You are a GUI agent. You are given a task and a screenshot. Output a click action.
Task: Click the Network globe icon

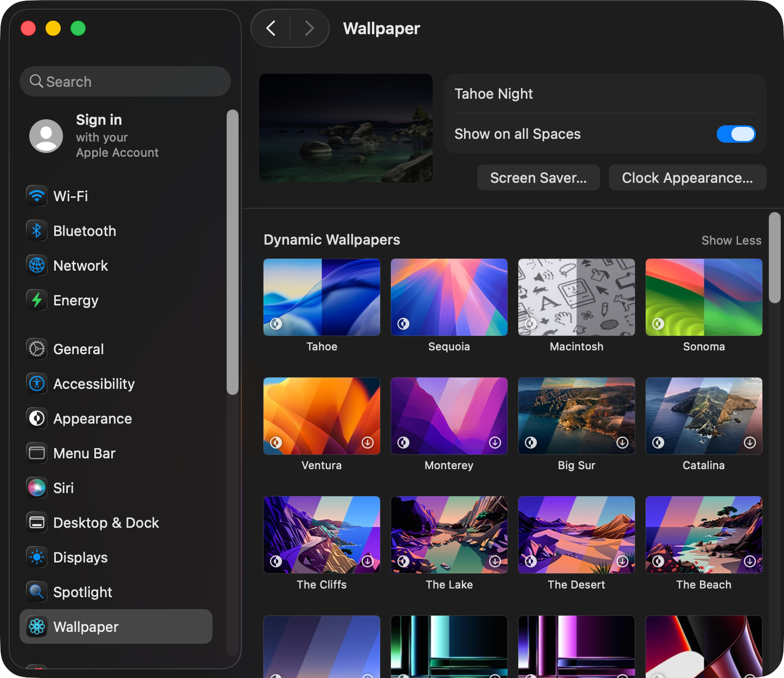point(37,265)
